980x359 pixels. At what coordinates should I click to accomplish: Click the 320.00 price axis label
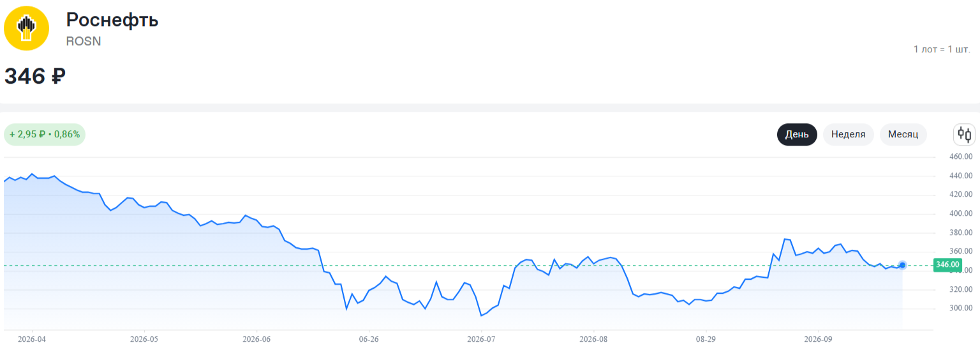click(961, 289)
